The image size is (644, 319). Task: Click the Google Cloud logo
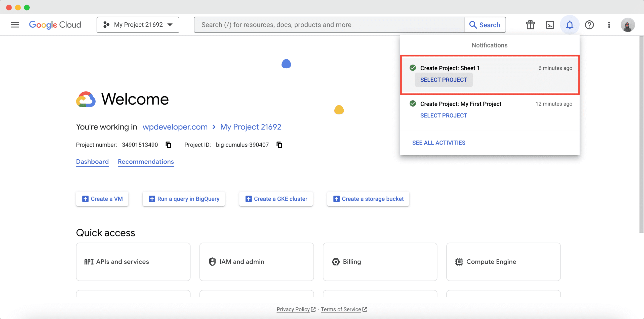55,25
